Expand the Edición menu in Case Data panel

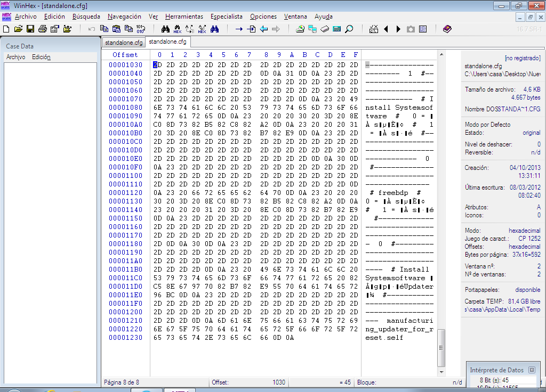click(41, 57)
